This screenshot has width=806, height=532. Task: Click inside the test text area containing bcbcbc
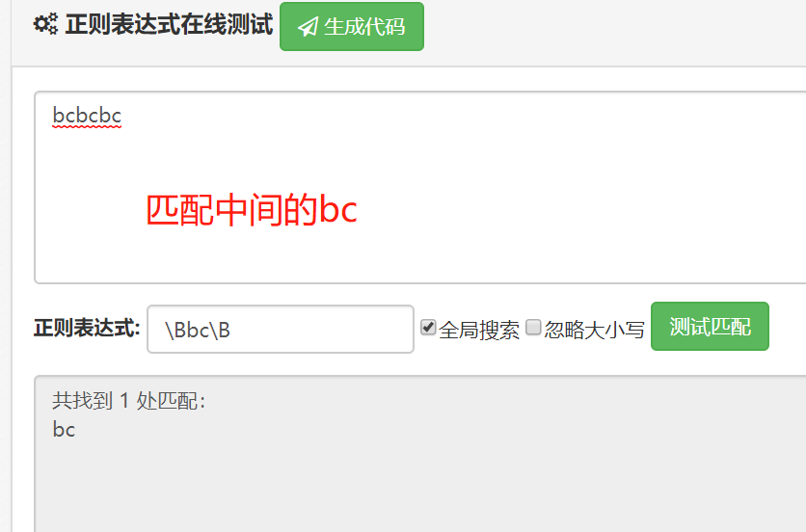(420, 187)
